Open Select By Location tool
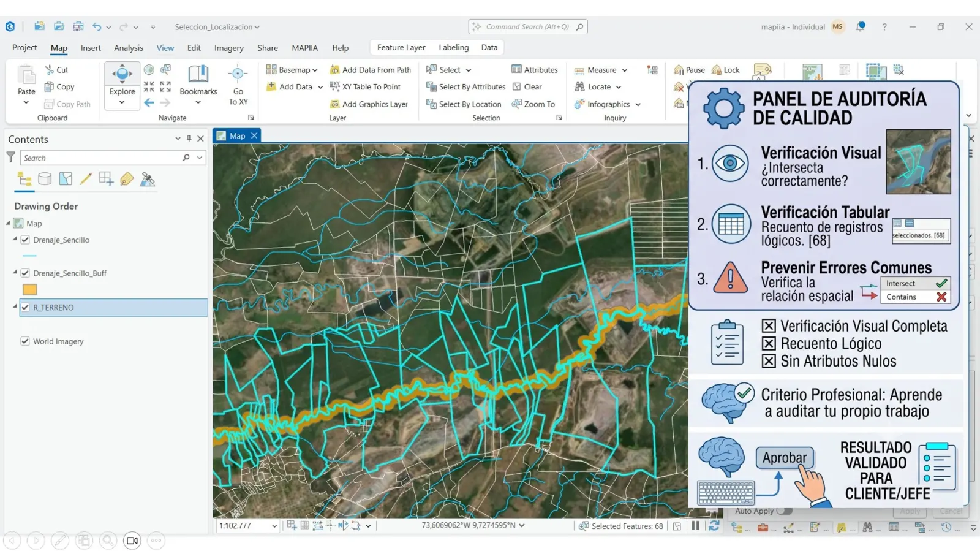 pos(464,104)
